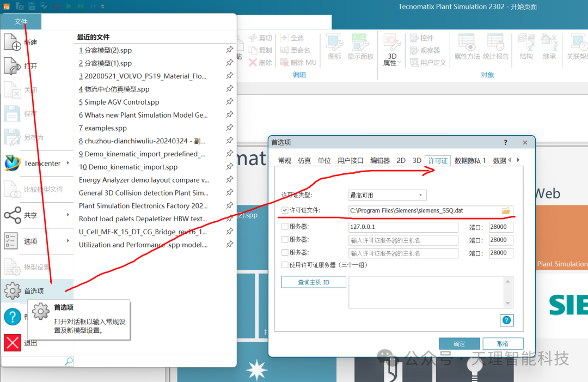This screenshot has height=382, width=588.
Task: Click the scroll up arrow of host ID box
Action: coord(508,281)
